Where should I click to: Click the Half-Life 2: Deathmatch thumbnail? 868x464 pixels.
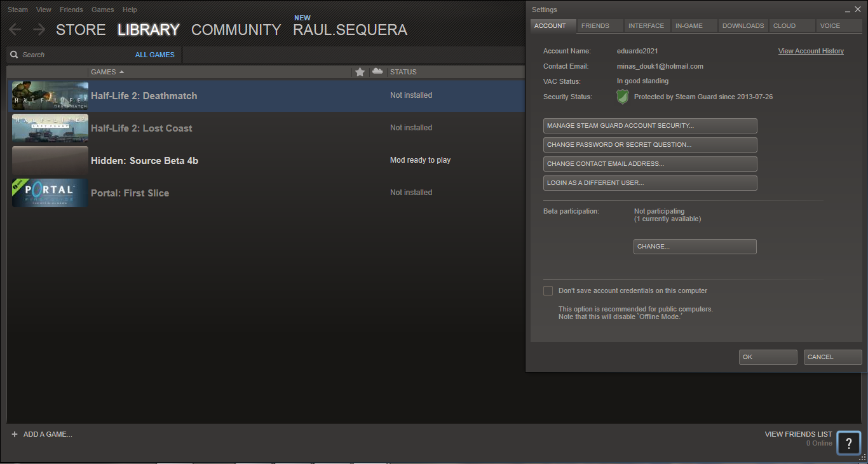pyautogui.click(x=50, y=96)
